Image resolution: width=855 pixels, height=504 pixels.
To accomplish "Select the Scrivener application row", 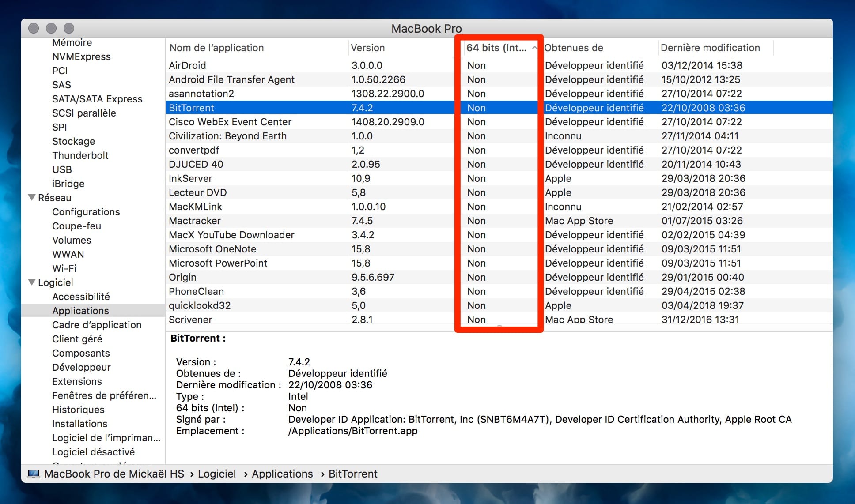I will coord(499,319).
